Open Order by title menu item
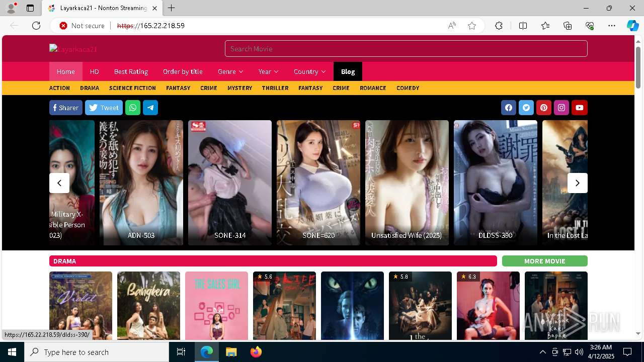 point(183,71)
